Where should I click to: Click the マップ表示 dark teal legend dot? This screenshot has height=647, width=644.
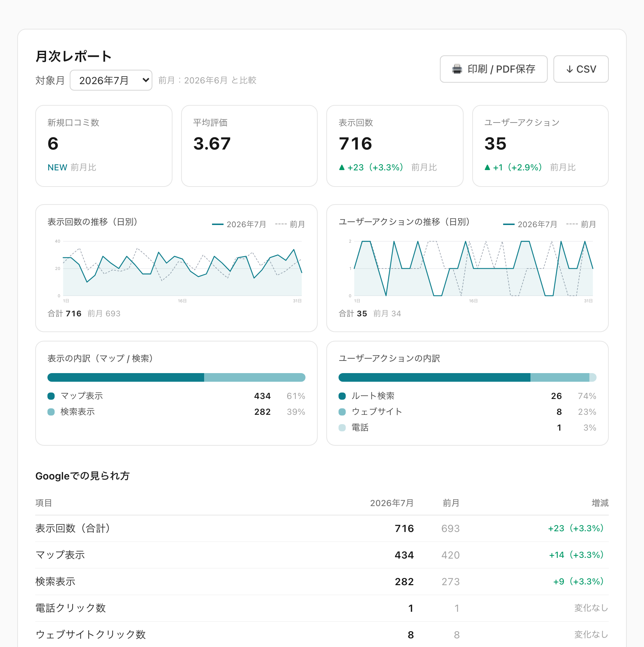51,396
